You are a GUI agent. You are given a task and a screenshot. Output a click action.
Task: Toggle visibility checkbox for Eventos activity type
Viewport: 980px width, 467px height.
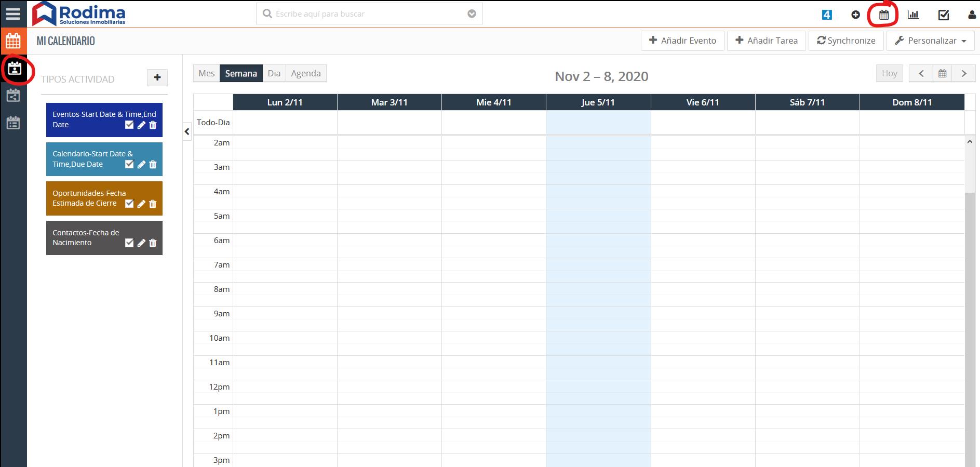click(129, 125)
